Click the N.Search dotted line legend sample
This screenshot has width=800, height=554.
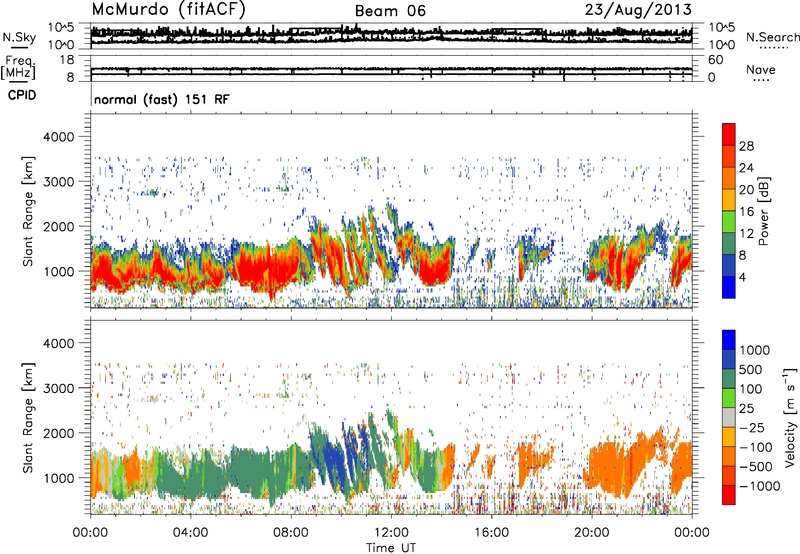774,48
